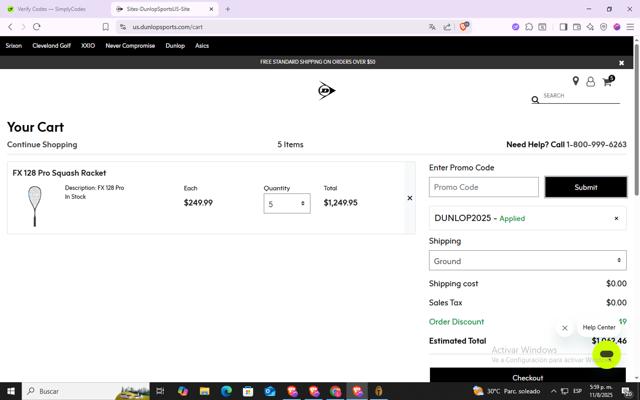Viewport: 640px width, 400px height.
Task: Open the Quantity dropdown
Action: (x=287, y=203)
